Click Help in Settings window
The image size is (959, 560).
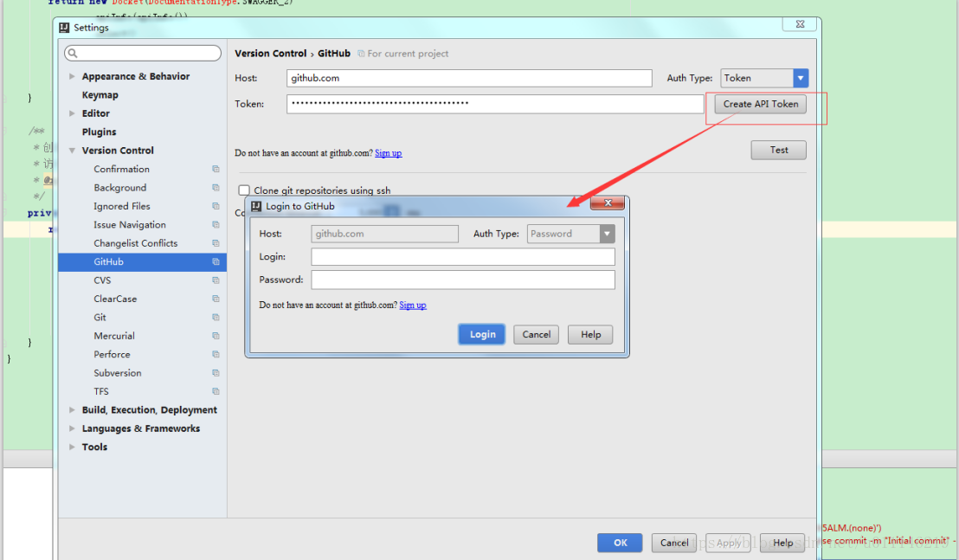point(782,543)
